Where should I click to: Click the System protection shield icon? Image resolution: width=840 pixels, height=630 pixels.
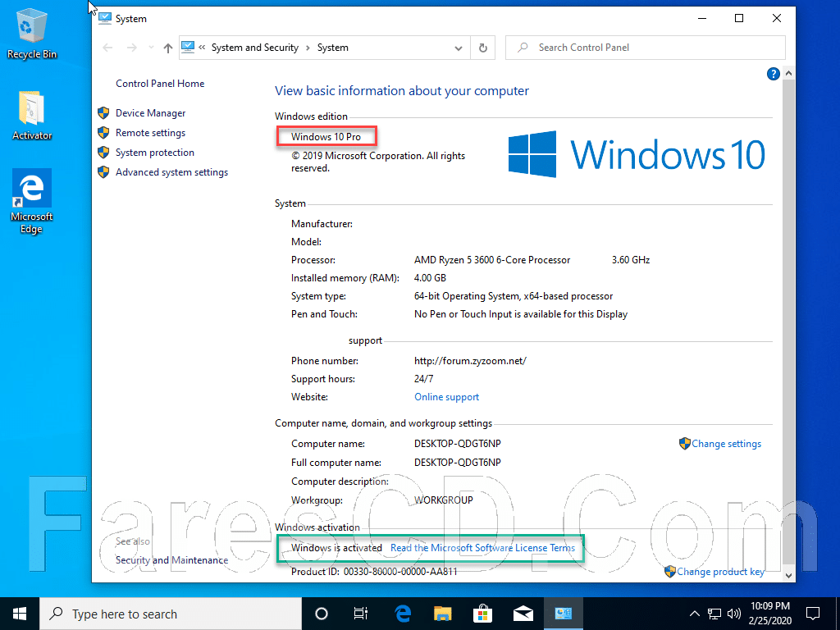coord(103,153)
